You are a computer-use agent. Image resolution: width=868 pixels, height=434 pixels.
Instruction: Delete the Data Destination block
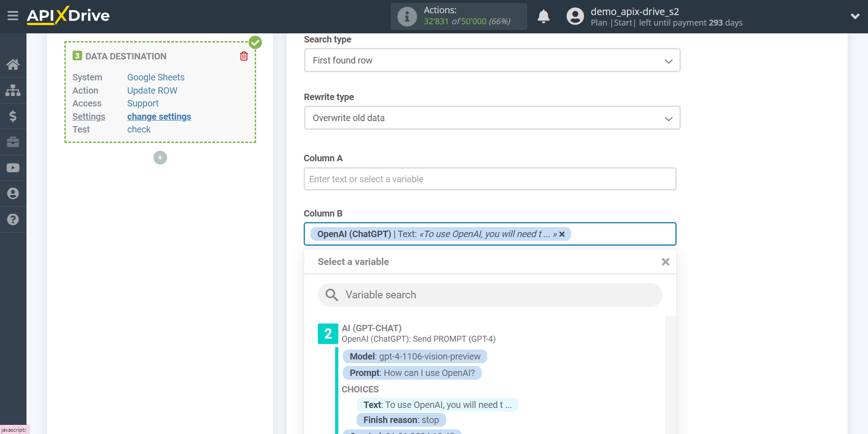pyautogui.click(x=244, y=56)
